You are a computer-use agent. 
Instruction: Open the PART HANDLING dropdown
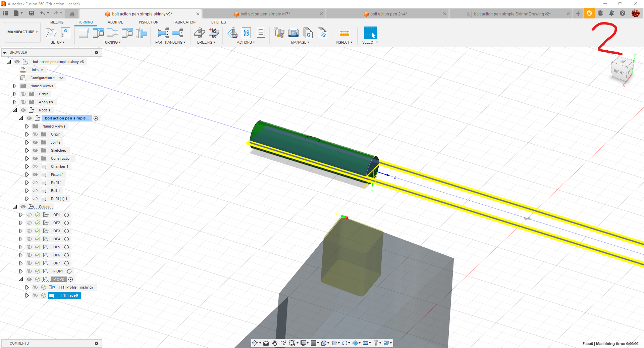tap(170, 42)
